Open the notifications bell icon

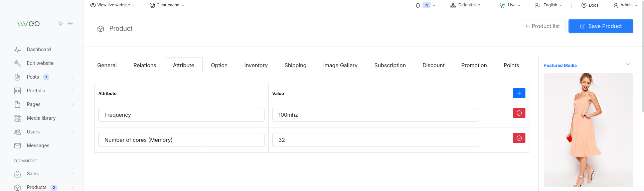pyautogui.click(x=418, y=5)
